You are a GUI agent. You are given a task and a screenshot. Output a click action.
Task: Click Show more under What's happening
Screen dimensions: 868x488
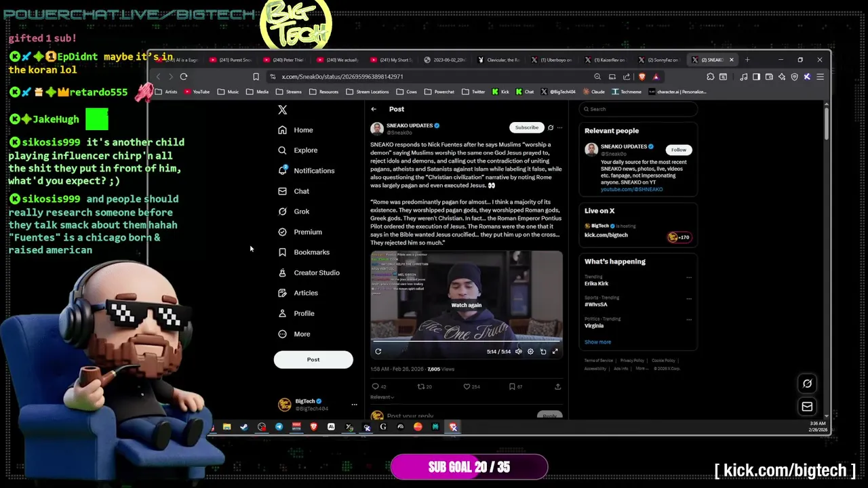(x=597, y=342)
